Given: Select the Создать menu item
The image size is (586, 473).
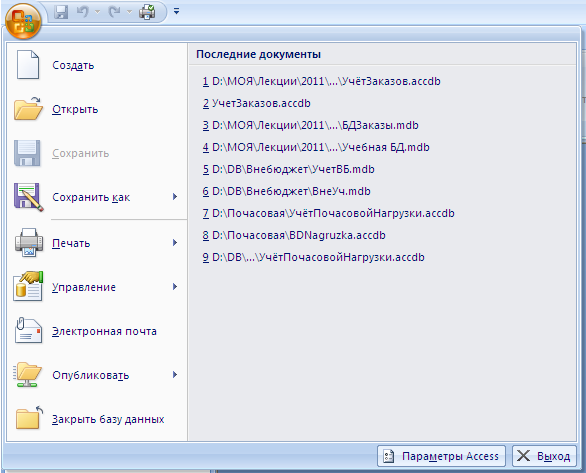Looking at the screenshot, I should coord(97,65).
